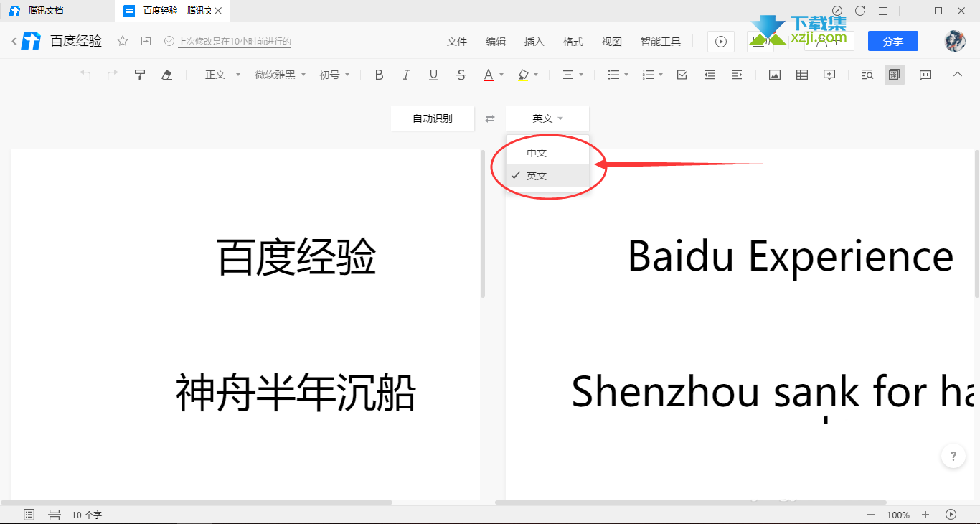The height and width of the screenshot is (524, 980).
Task: Click the last modified time link
Action: pos(235,42)
